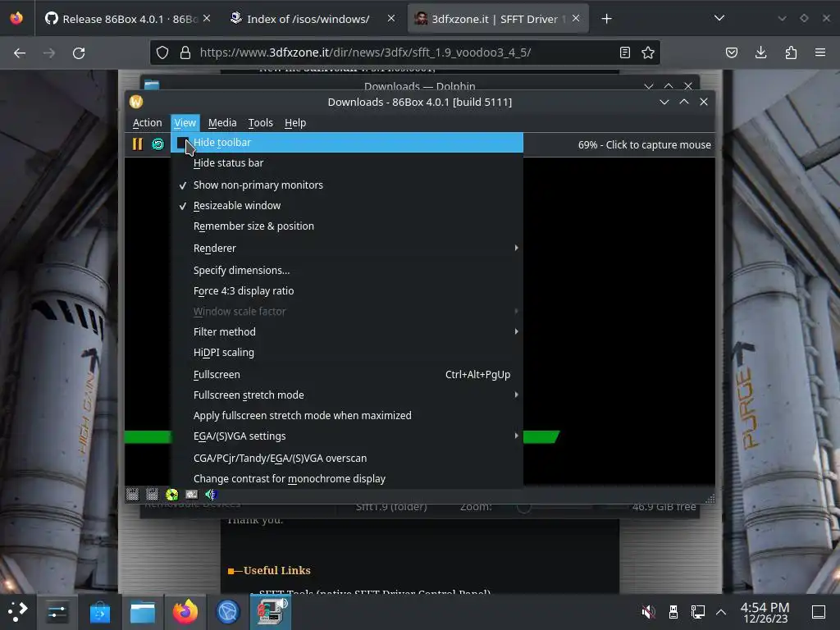This screenshot has height=630, width=840.
Task: Open the Firefox hamburger application menu
Action: point(820,52)
